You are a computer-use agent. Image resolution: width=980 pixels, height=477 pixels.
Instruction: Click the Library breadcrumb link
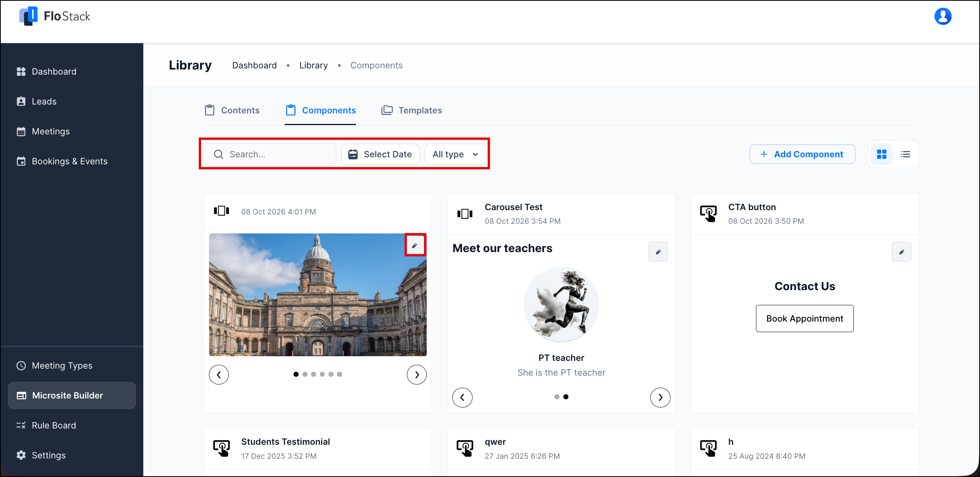pyautogui.click(x=313, y=65)
